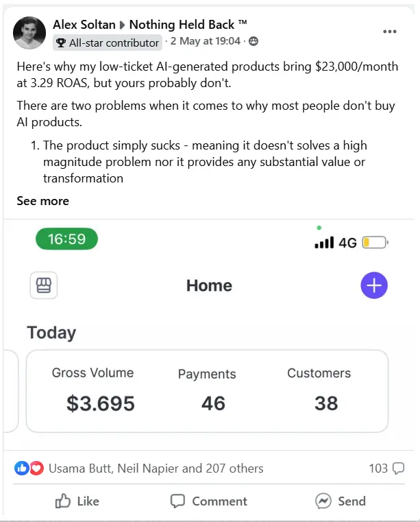Viewport: 420px width, 522px height.
Task: Click the Comment button
Action: tap(208, 501)
